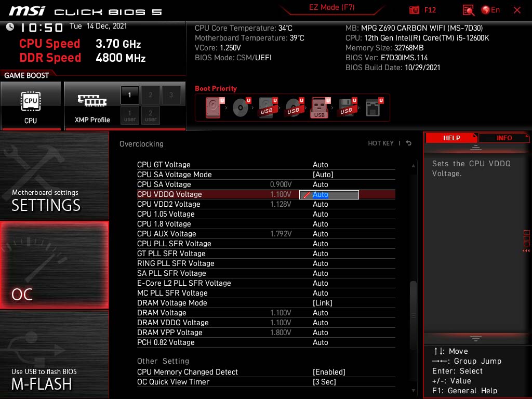
Task: Select the CPU 1.05 Voltage row
Action: (266, 214)
